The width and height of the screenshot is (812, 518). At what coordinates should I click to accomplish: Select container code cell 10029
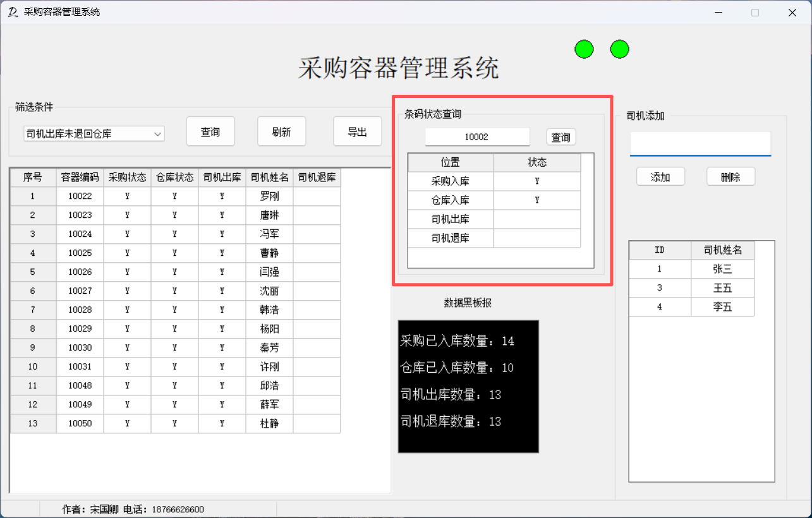pos(80,329)
